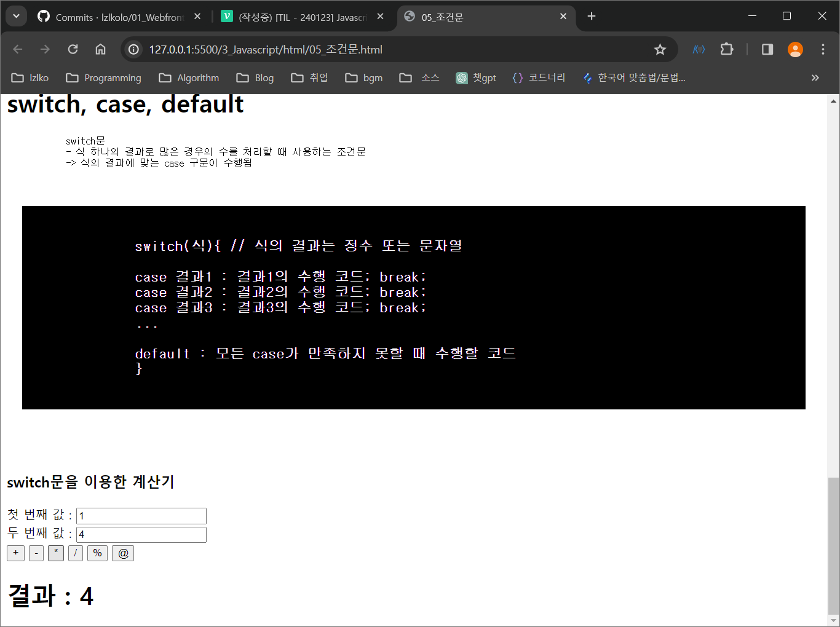Open the 코드너리 bookmark

tap(539, 77)
